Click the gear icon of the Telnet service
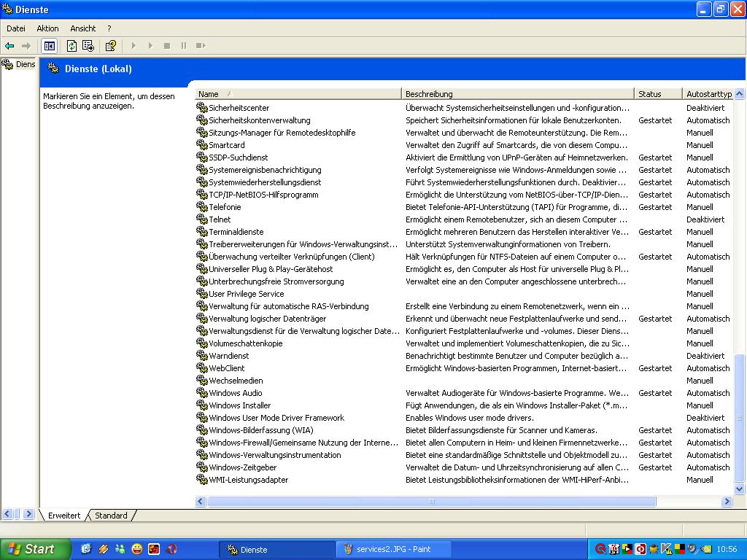The width and height of the screenshot is (747, 560). [x=202, y=219]
